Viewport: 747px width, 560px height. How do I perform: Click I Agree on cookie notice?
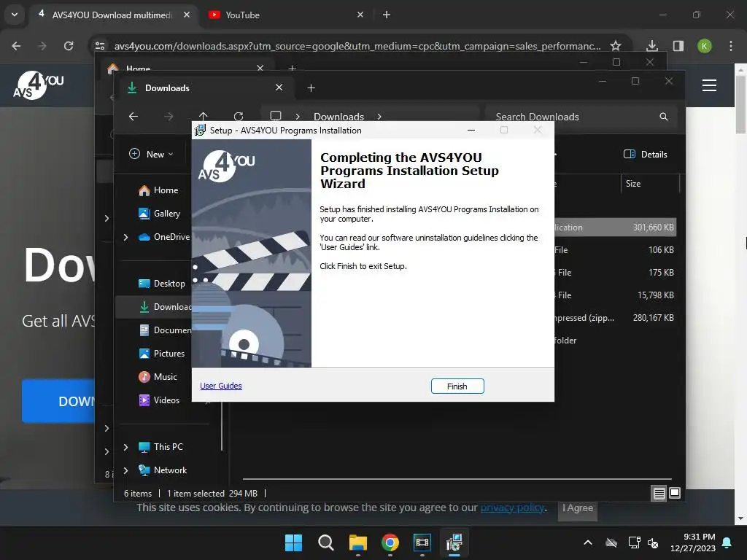coord(578,507)
